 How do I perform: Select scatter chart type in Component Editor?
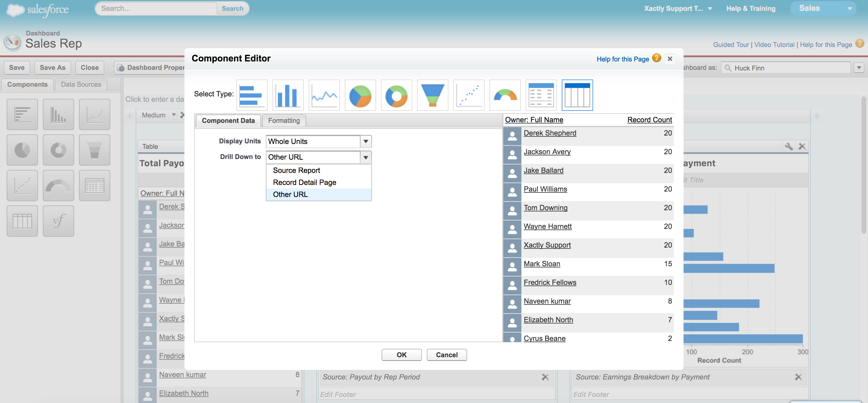469,95
